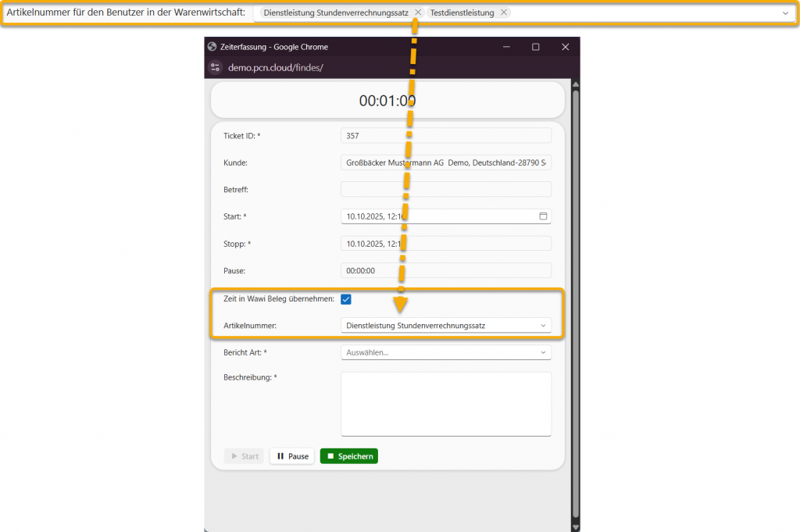Focus the Stopp date time field

(x=446, y=244)
